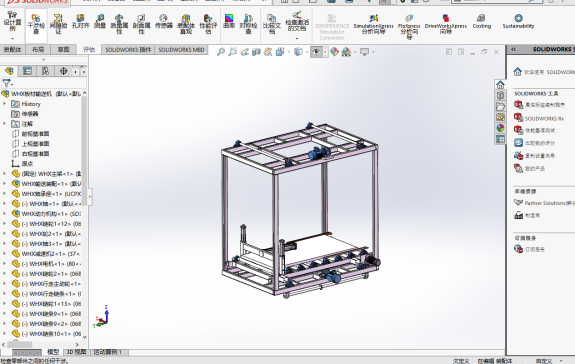Click the Apply Scene icon

(346, 52)
